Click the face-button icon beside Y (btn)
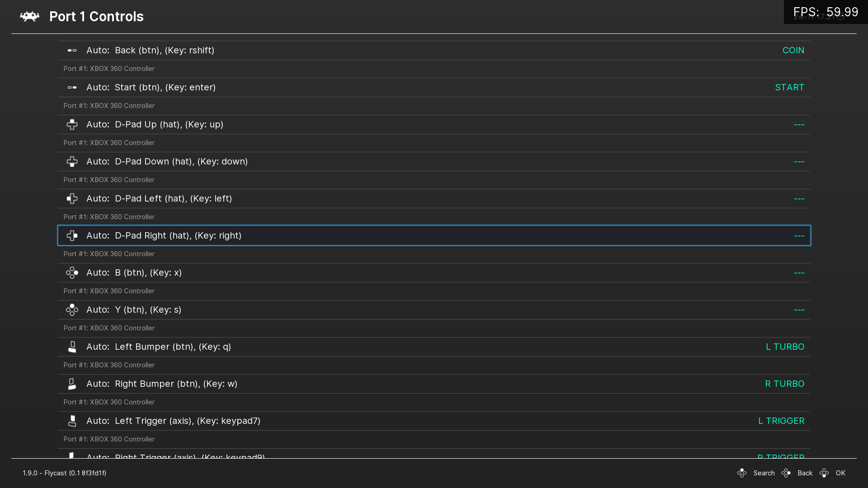 [72, 310]
